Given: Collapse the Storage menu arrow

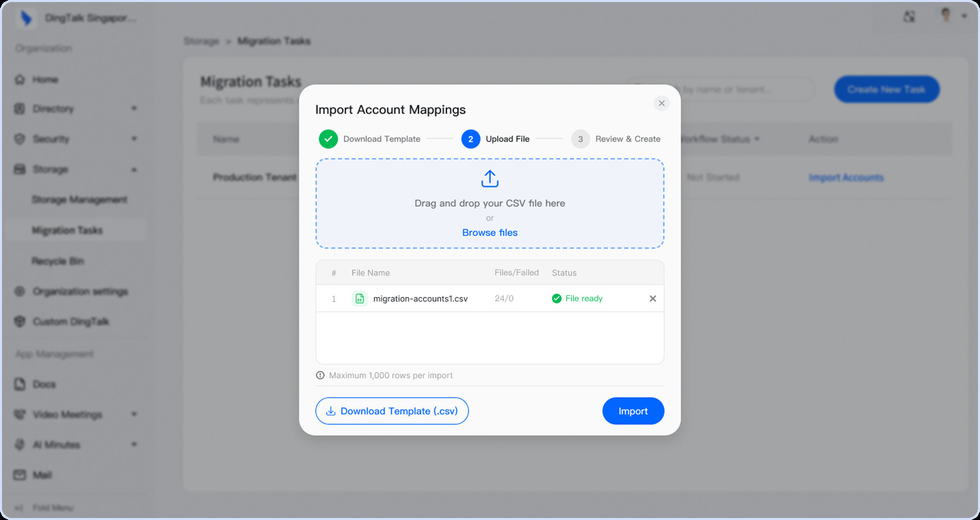Looking at the screenshot, I should point(134,169).
